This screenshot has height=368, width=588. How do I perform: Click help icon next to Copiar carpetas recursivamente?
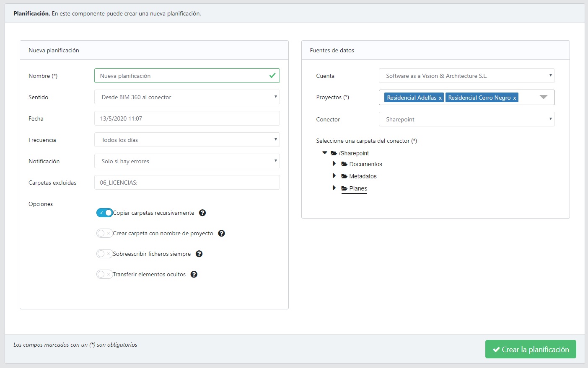202,213
